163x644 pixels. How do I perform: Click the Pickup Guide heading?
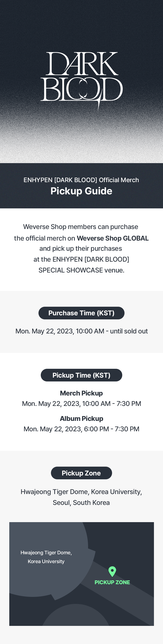(81, 191)
